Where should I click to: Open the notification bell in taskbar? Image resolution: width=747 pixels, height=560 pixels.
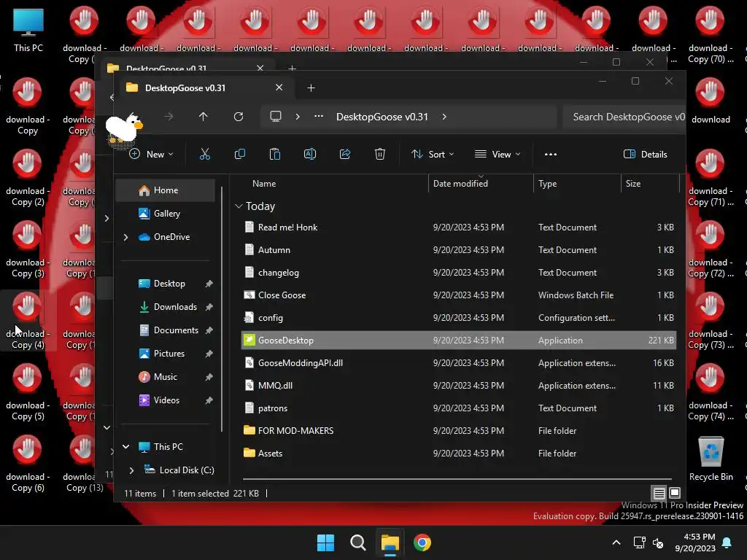pos(727,542)
